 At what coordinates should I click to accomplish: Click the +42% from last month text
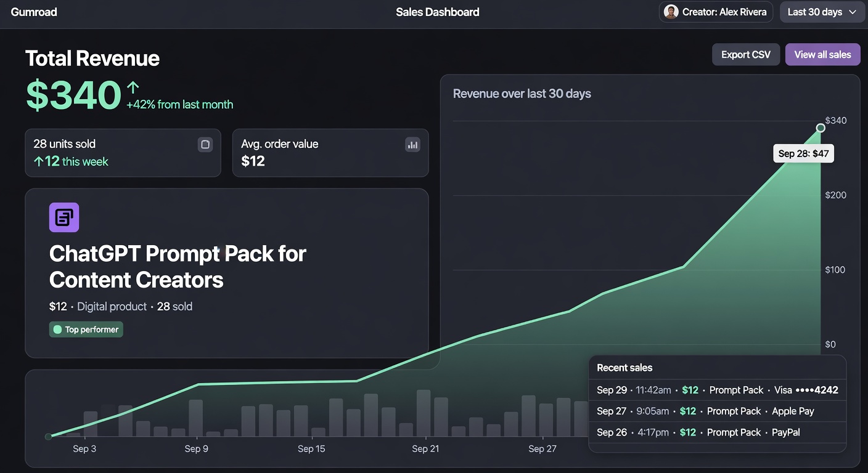[x=179, y=105]
